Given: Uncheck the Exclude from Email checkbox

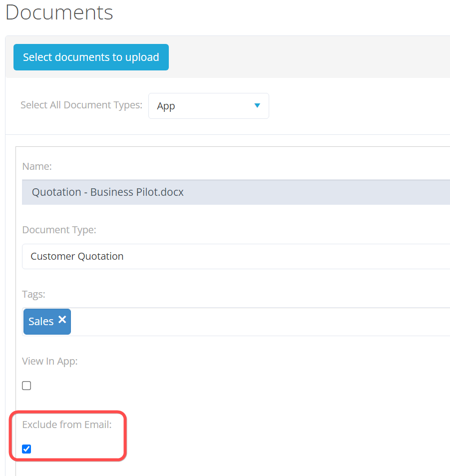Looking at the screenshot, I should 26,449.
